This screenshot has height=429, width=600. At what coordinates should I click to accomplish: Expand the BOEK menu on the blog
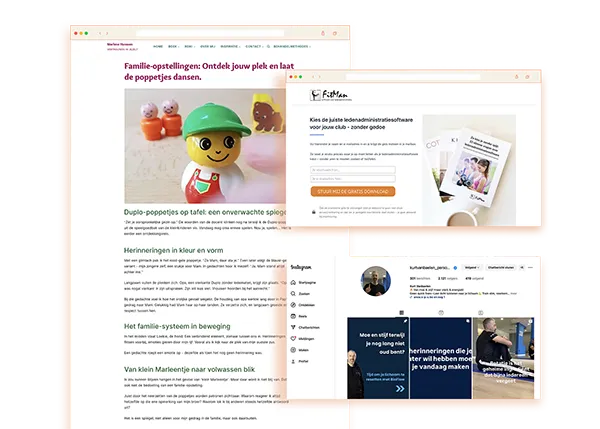click(x=174, y=46)
